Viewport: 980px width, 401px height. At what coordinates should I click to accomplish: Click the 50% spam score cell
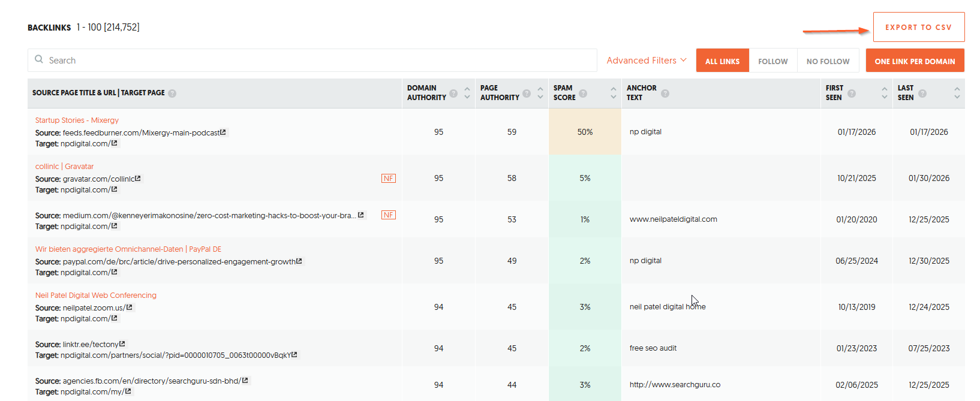(x=585, y=132)
